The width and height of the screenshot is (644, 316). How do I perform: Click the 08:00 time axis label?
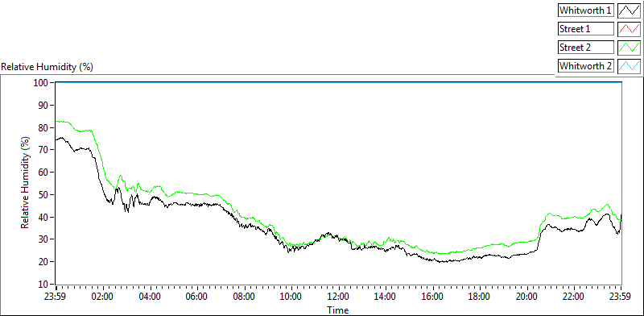[245, 297]
